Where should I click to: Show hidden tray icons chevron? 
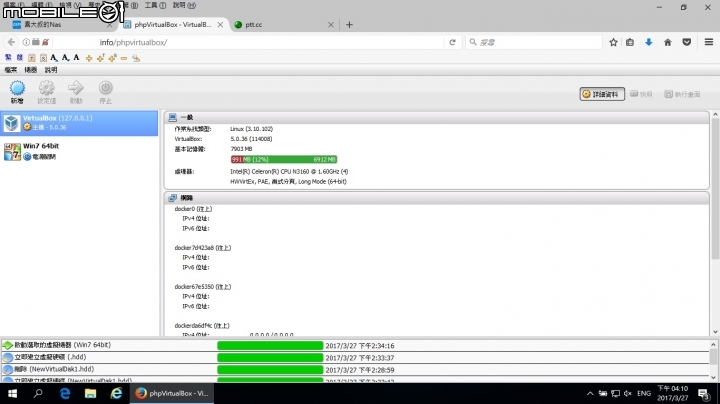click(x=590, y=393)
